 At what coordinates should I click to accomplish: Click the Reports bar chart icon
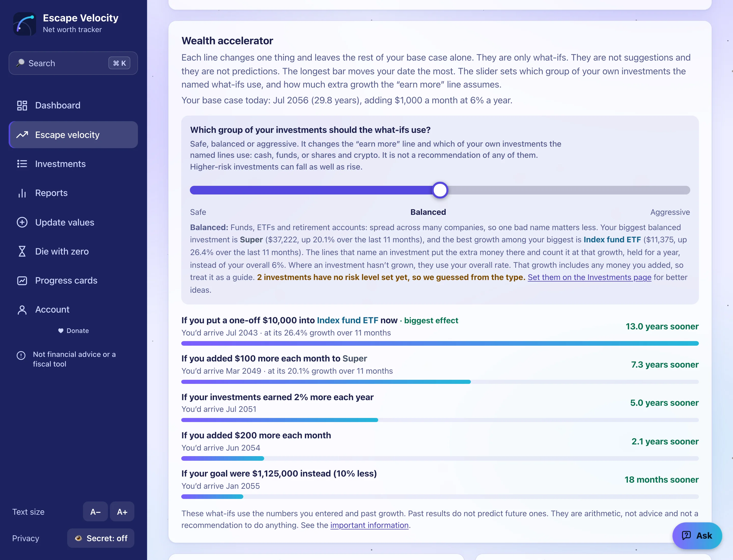pyautogui.click(x=22, y=193)
